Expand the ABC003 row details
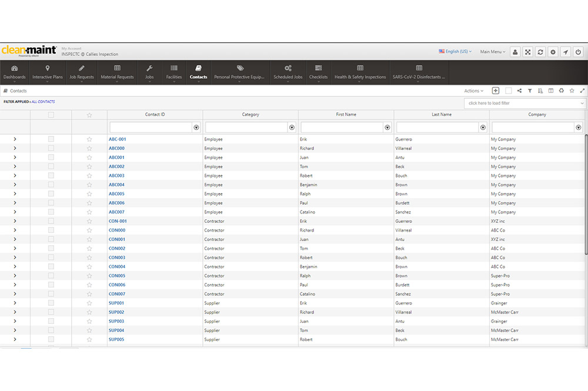 [15, 175]
